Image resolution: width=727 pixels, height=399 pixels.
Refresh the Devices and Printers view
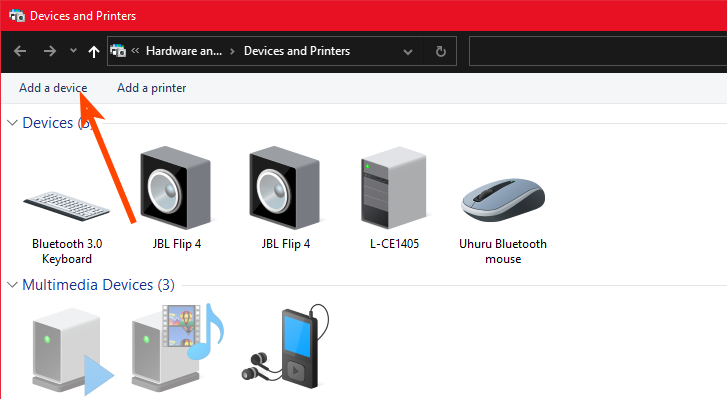pos(440,51)
